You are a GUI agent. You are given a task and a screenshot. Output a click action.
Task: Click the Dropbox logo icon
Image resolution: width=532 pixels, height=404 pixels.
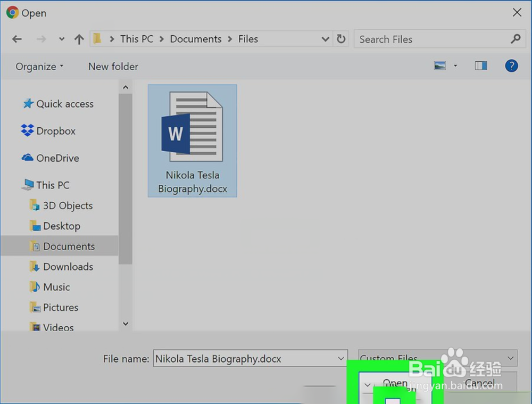tap(27, 130)
